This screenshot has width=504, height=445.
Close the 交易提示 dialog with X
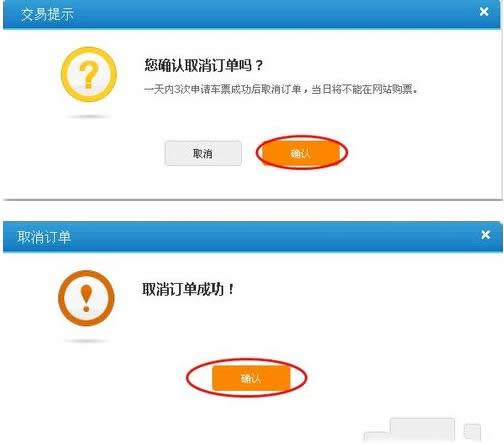click(x=484, y=12)
